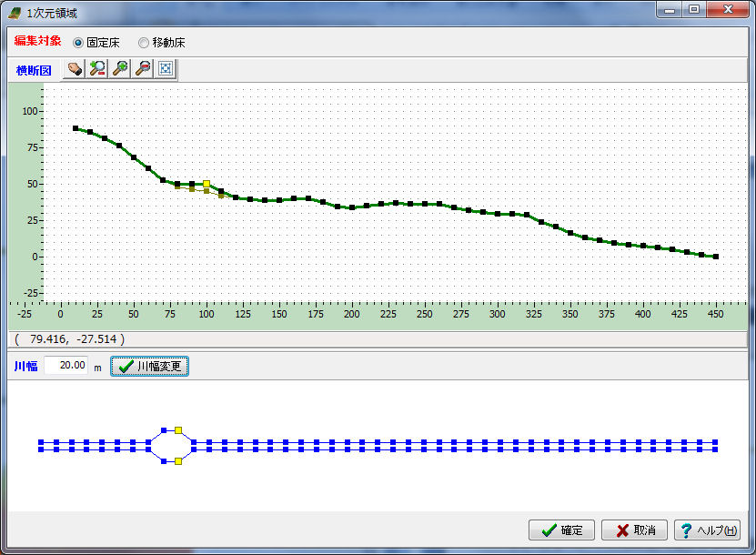
Task: Click the 横断図 label
Action: coord(34,70)
